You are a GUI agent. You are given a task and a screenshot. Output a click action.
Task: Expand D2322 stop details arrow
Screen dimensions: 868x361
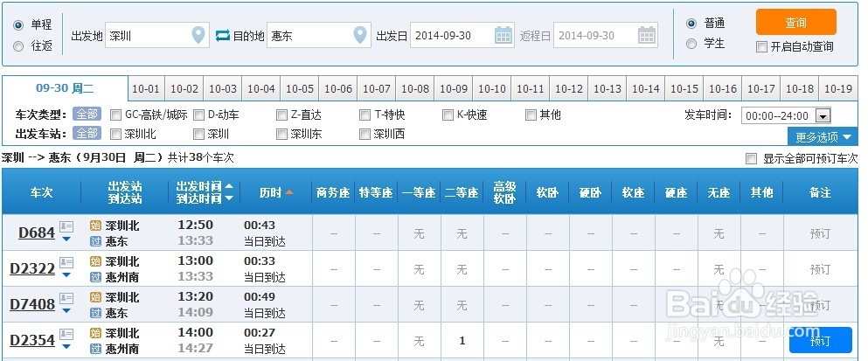pos(66,275)
